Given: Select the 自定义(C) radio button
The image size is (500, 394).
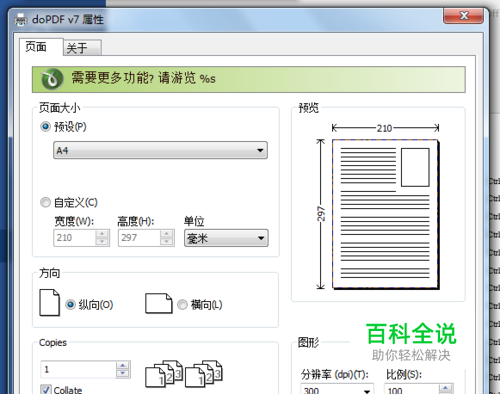Looking at the screenshot, I should (45, 202).
